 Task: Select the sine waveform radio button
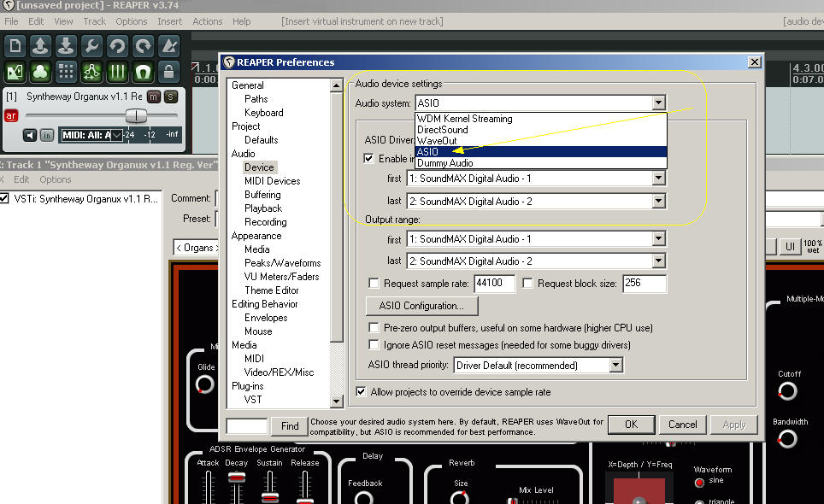699,483
